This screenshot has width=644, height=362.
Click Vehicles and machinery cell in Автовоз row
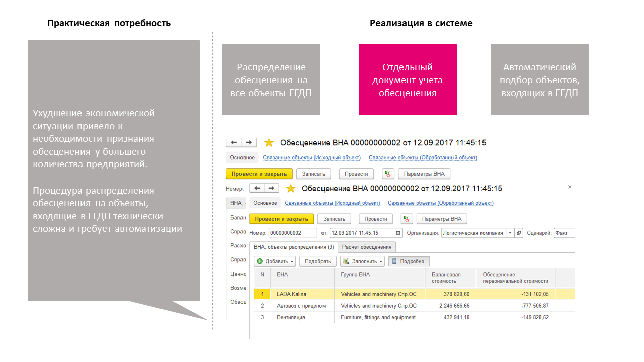[x=380, y=306]
